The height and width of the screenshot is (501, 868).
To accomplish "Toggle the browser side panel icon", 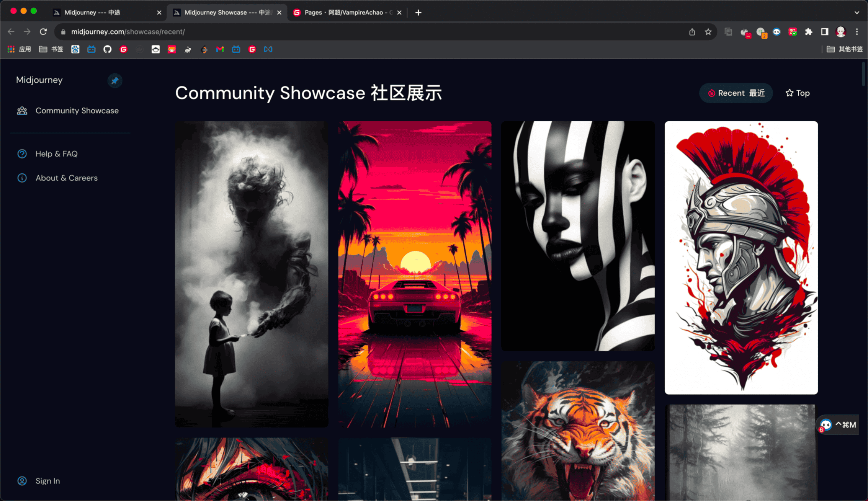I will [x=824, y=32].
